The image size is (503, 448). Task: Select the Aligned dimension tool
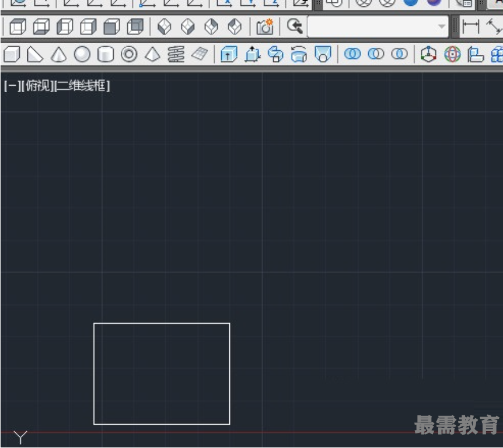(494, 27)
